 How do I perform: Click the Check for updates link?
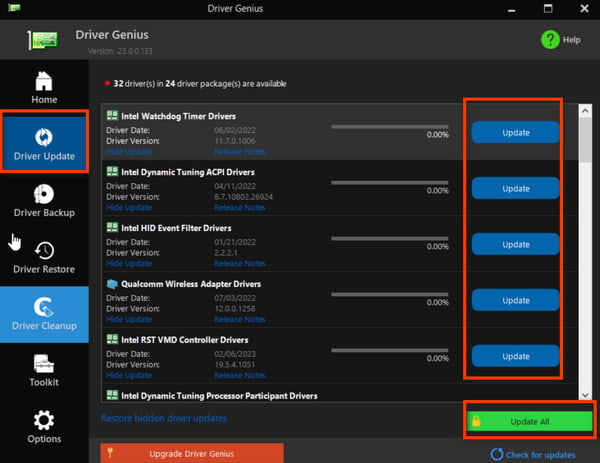click(540, 455)
